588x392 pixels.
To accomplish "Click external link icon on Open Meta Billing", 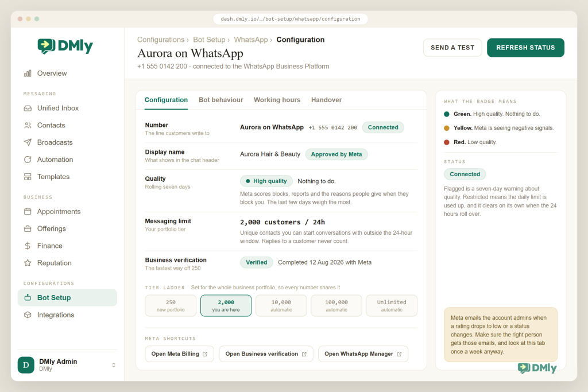I will [205, 354].
